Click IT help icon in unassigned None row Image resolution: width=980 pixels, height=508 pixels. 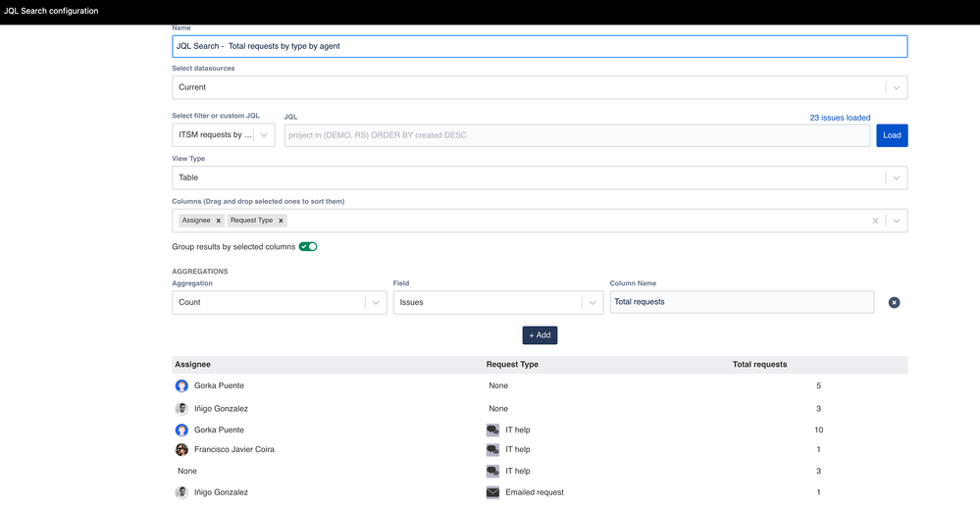(x=492, y=471)
